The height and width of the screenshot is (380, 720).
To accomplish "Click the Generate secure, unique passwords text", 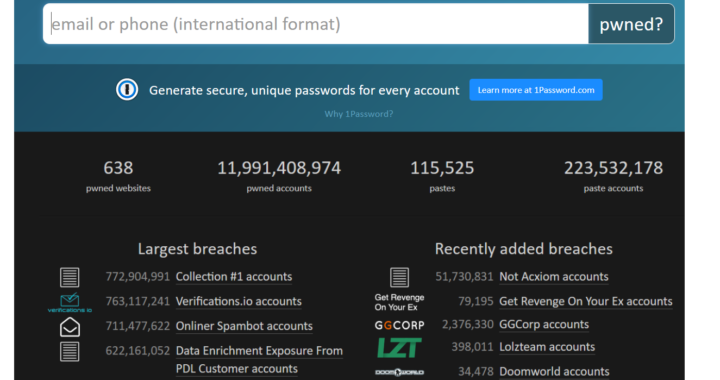I will pos(304,90).
